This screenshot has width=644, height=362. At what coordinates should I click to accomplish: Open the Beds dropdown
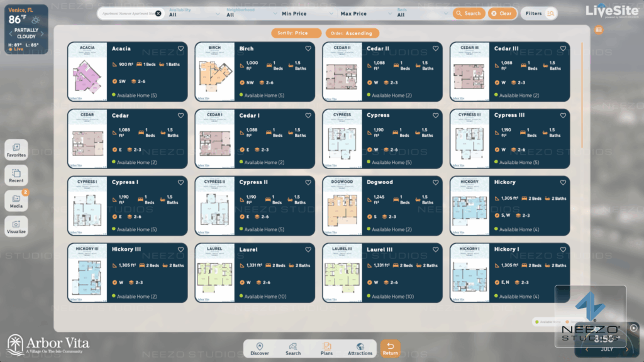coord(423,13)
